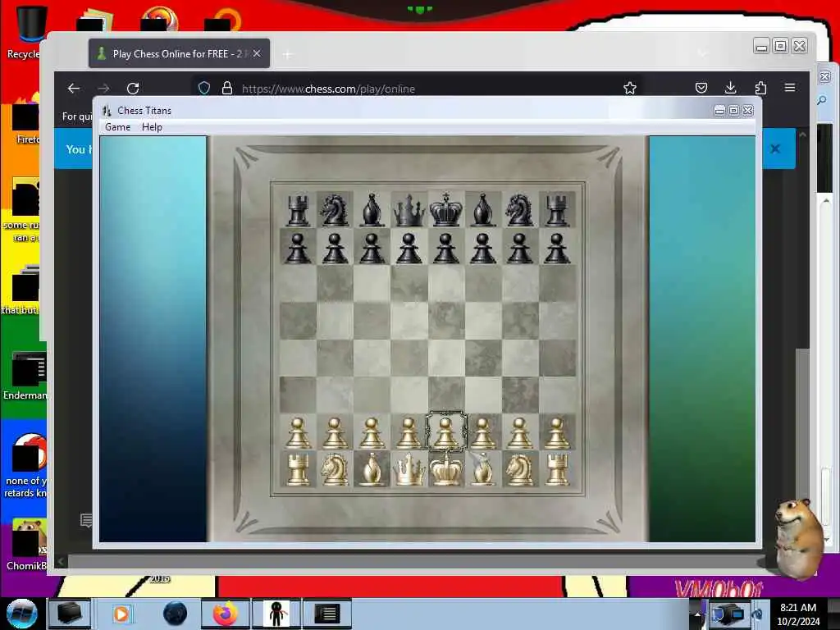Open the Help menu in Chess Titans

152,127
